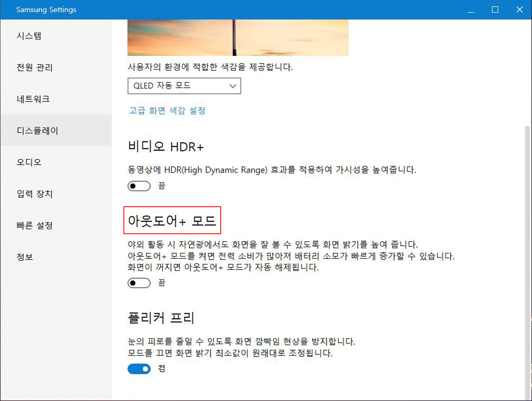
Task: Show the 정보 page
Action: tap(25, 257)
